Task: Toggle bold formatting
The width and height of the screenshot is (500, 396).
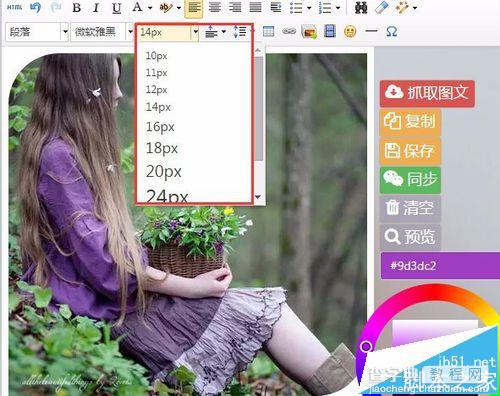Action: pyautogui.click(x=77, y=7)
